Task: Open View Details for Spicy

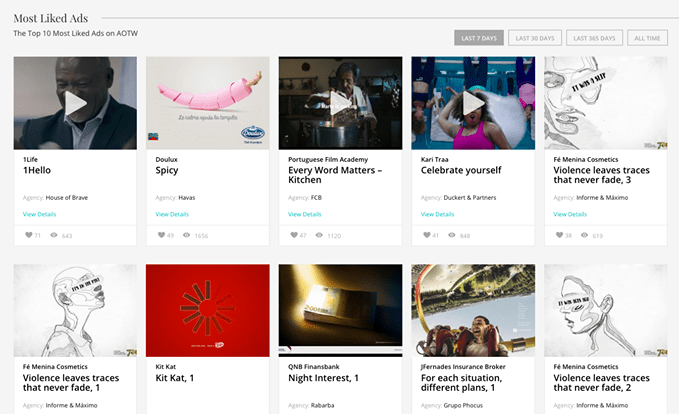Action: coord(172,214)
